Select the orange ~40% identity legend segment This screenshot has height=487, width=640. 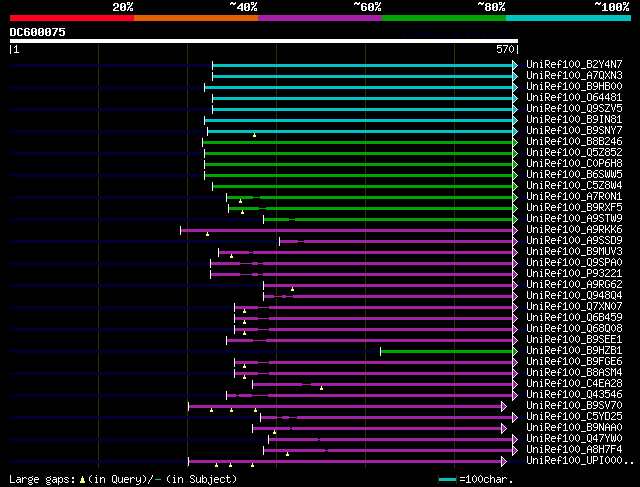[196, 18]
